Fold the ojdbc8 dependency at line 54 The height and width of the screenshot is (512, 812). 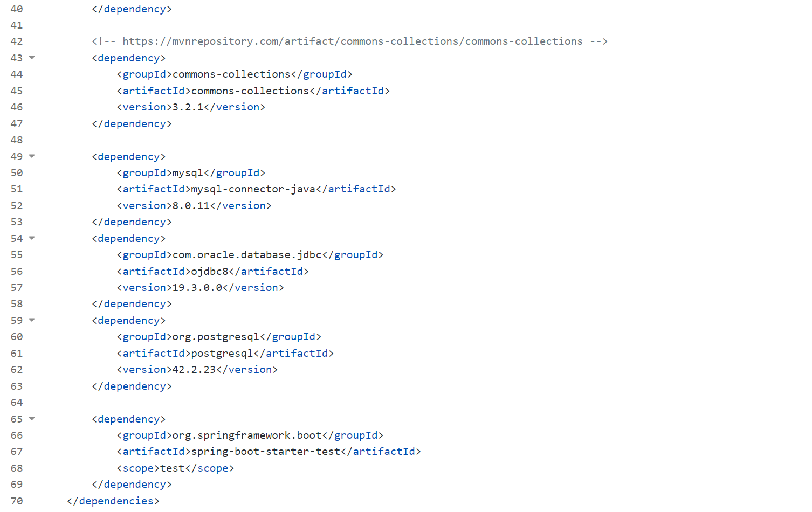(x=32, y=238)
